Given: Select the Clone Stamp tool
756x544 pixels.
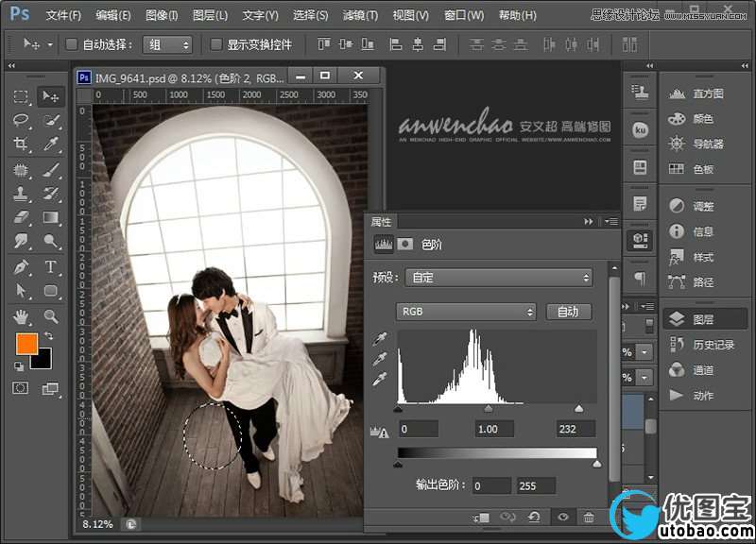Looking at the screenshot, I should [x=21, y=194].
